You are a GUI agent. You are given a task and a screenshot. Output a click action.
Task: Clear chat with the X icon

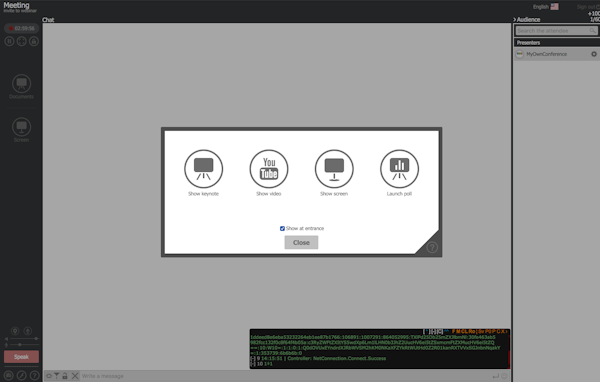75,376
